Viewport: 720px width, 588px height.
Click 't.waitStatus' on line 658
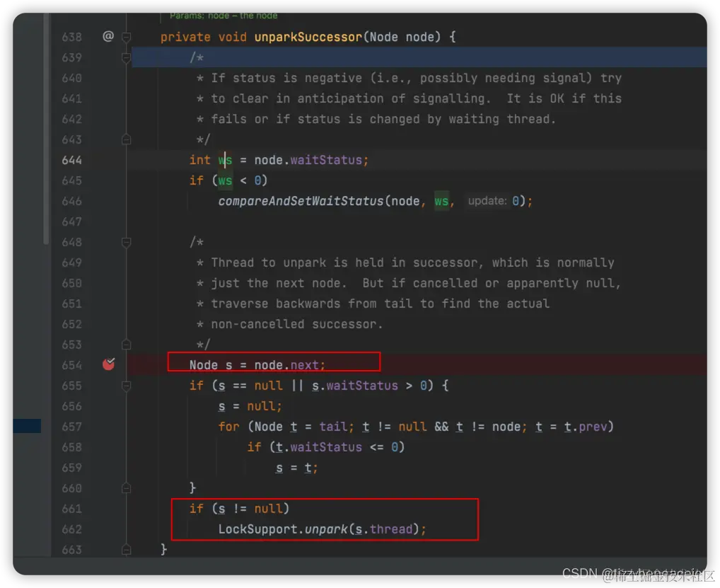(x=319, y=447)
